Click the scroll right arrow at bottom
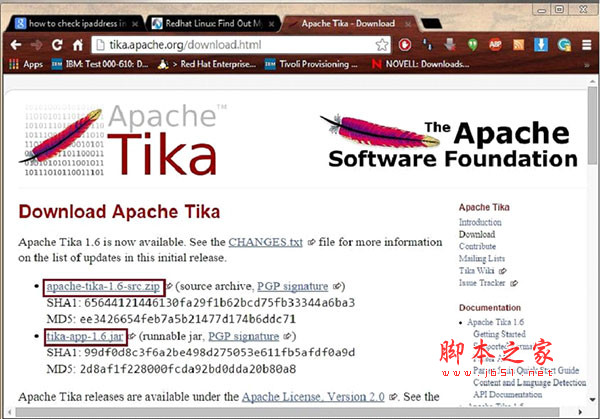Screen dimensions: 600x419 (x=580, y=412)
